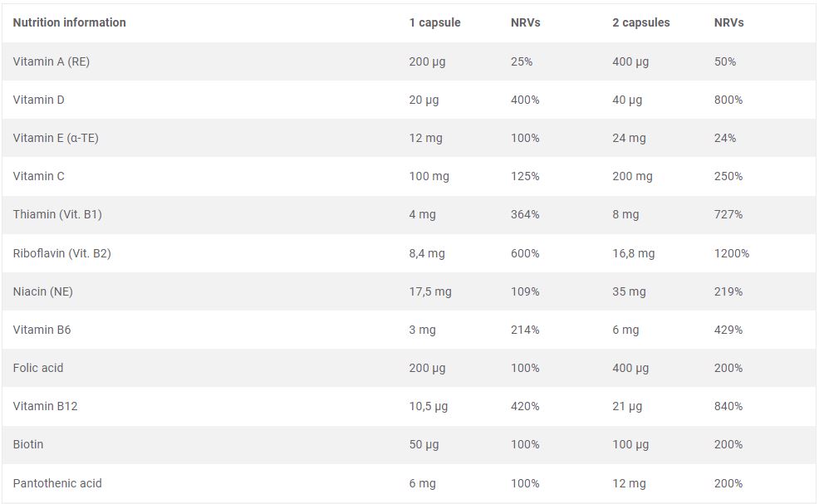This screenshot has height=504, width=819.
Task: Select Thiamin (Vit. B1) text
Action: (x=57, y=214)
